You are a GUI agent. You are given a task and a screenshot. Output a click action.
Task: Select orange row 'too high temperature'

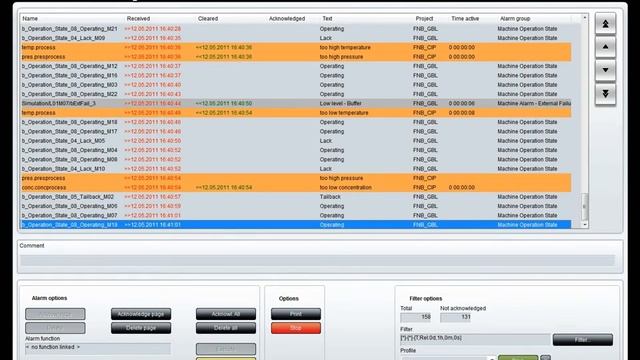pos(296,47)
